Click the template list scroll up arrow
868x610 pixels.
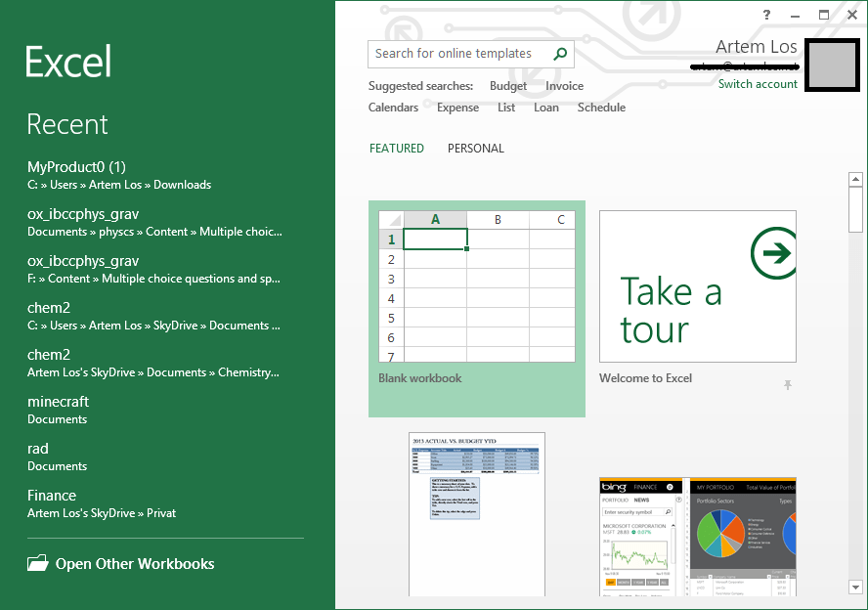[855, 179]
